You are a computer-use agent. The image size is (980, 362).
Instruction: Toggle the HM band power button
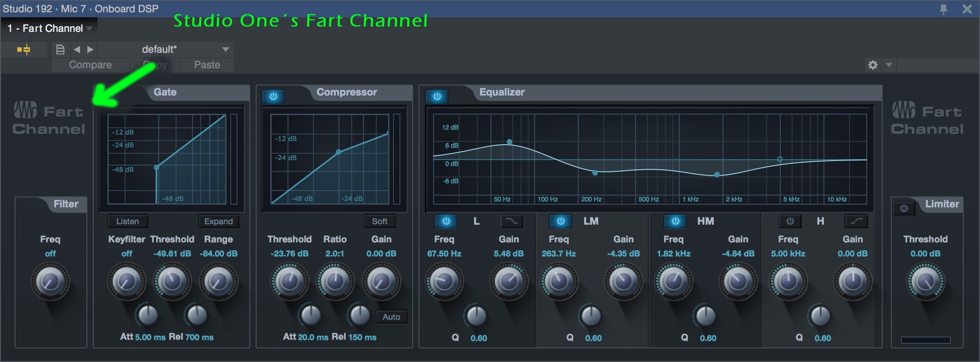[x=675, y=221]
